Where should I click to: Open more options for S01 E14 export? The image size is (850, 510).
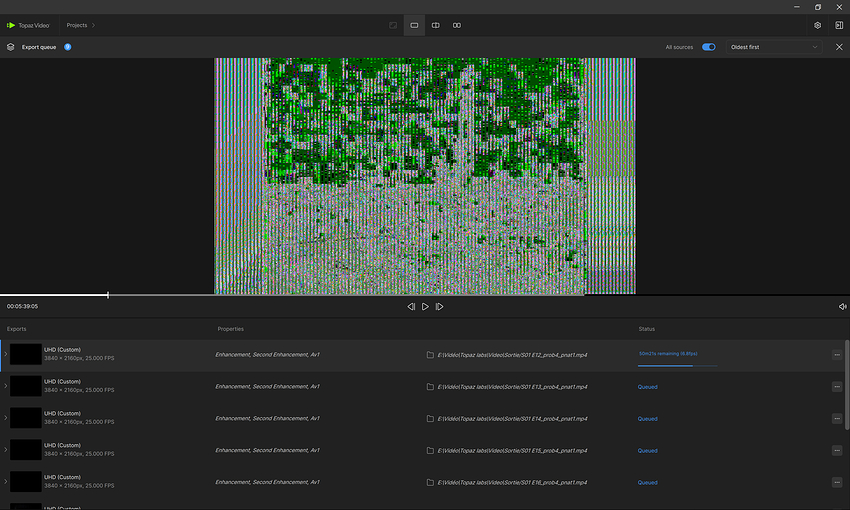[837, 418]
